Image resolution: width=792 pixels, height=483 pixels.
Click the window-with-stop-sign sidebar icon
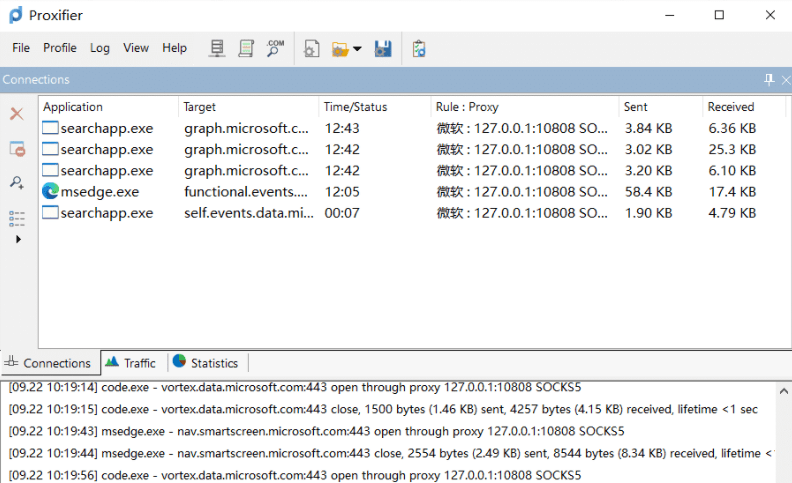click(x=17, y=149)
